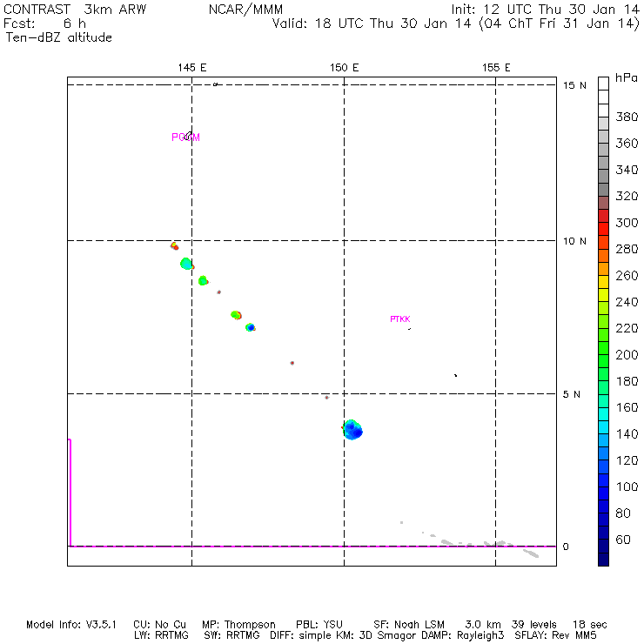Click the '145 E' longitude label
Image resolution: width=644 pixels, height=644 pixels.
[x=191, y=67]
